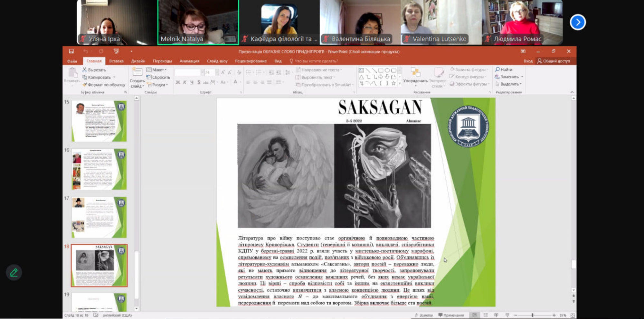Click the Создать слайд icon
The image size is (644, 319).
click(x=137, y=72)
